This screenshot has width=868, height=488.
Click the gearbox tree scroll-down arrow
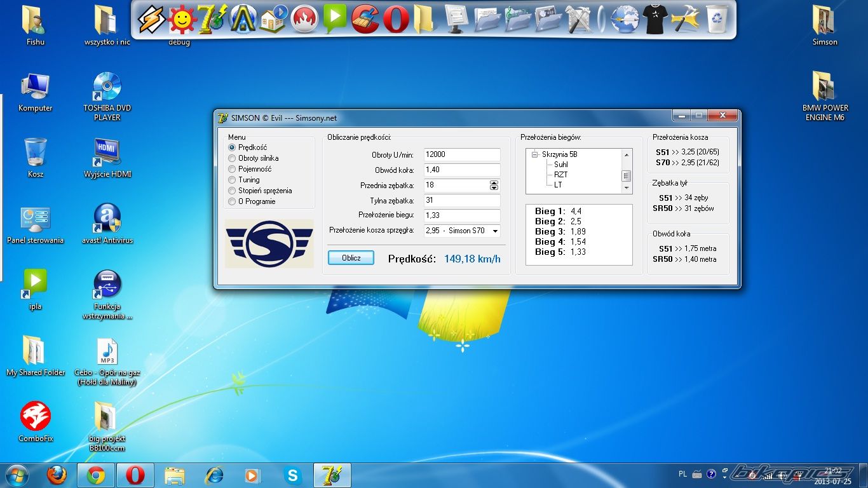tap(626, 188)
